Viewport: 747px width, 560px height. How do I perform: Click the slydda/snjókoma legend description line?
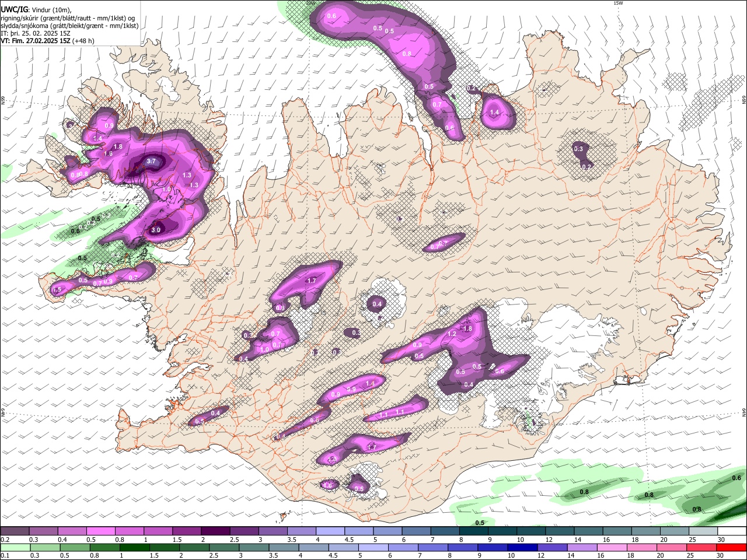pyautogui.click(x=69, y=26)
